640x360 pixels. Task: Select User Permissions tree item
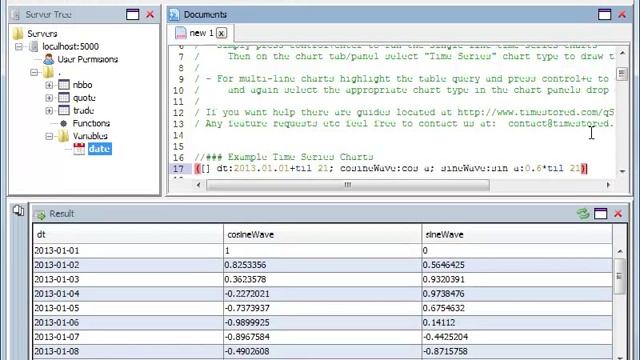[88, 59]
